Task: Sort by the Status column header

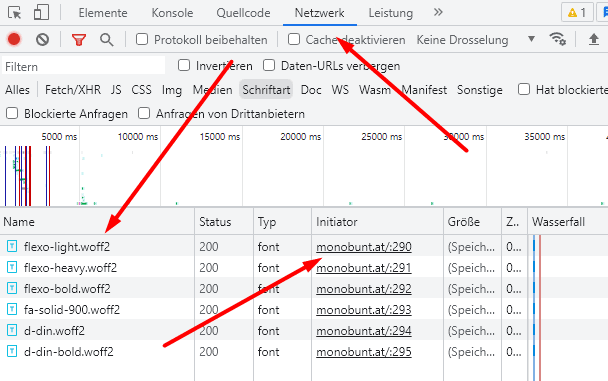Action: point(224,222)
